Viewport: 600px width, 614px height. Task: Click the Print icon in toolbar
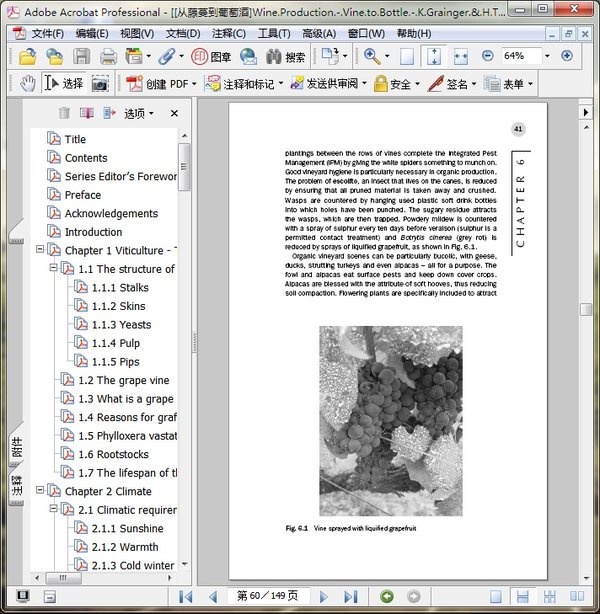click(107, 57)
